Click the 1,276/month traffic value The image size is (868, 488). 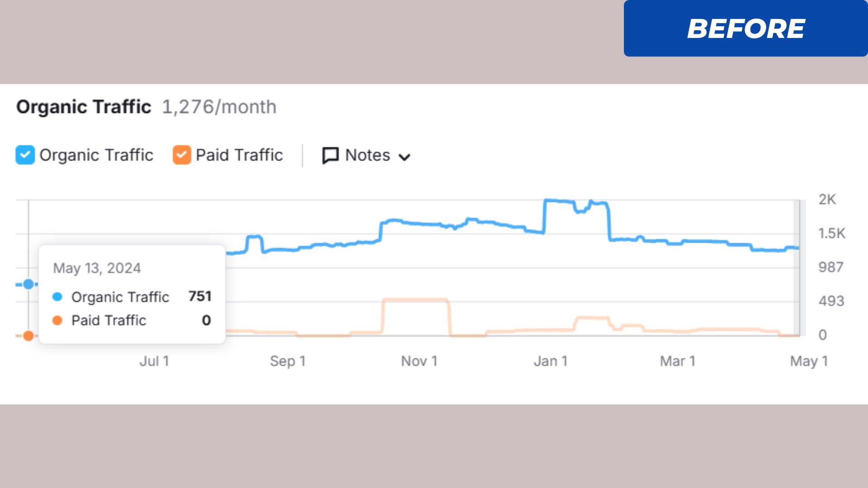tap(219, 107)
